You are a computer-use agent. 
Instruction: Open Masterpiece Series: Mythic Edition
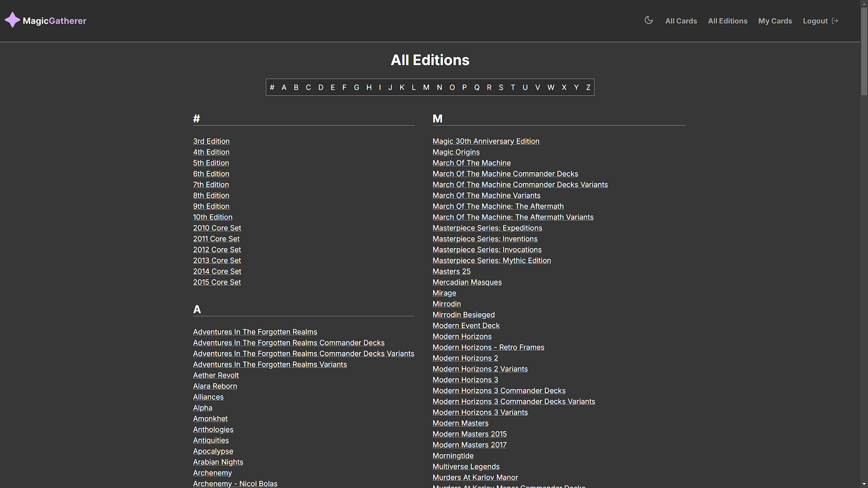[492, 261]
